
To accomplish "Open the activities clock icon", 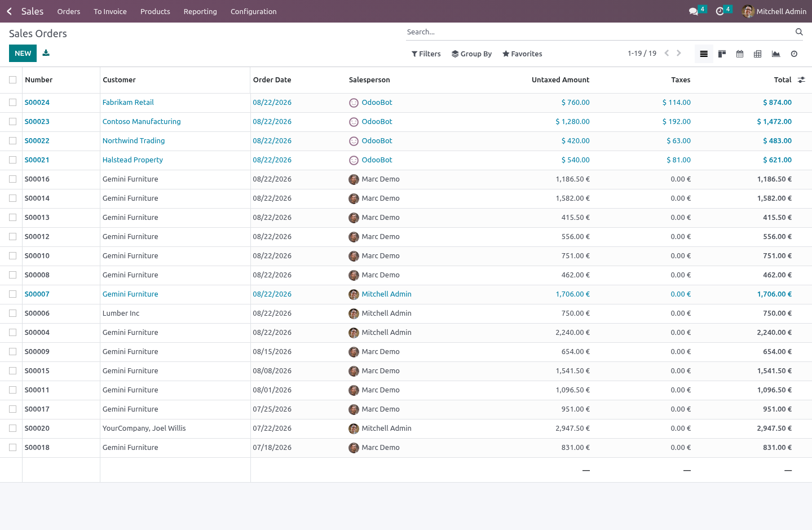I will pyautogui.click(x=720, y=11).
